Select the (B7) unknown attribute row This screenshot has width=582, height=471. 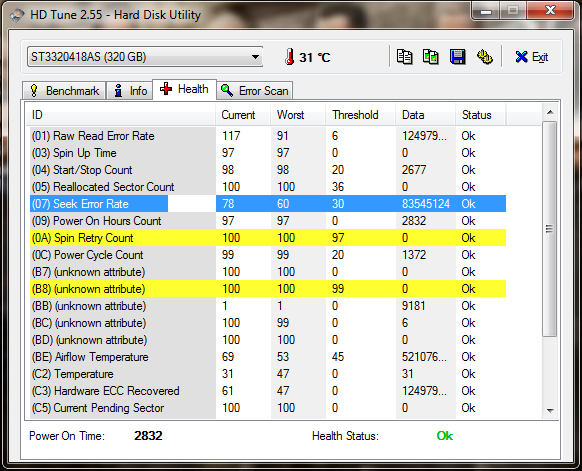[268, 272]
